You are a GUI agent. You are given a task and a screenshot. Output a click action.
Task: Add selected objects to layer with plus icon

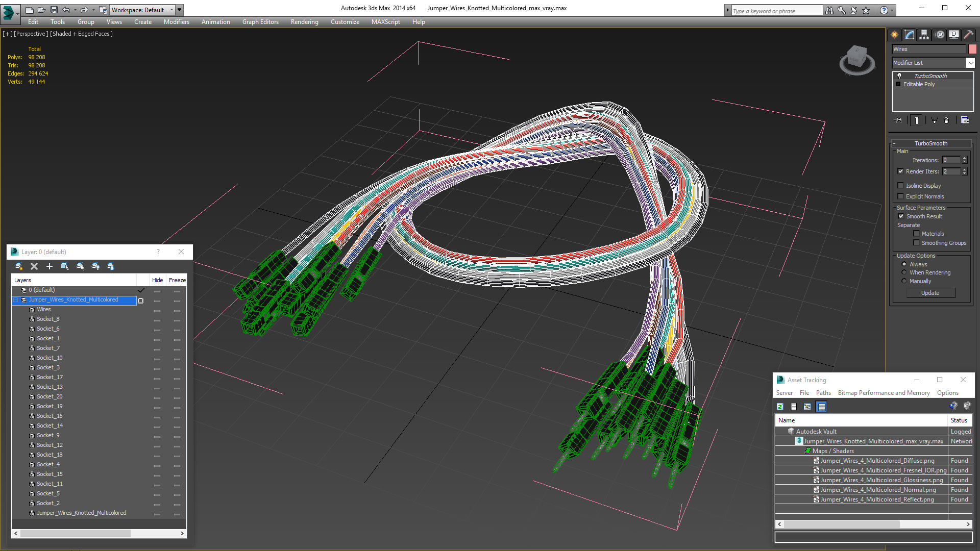pos(50,266)
